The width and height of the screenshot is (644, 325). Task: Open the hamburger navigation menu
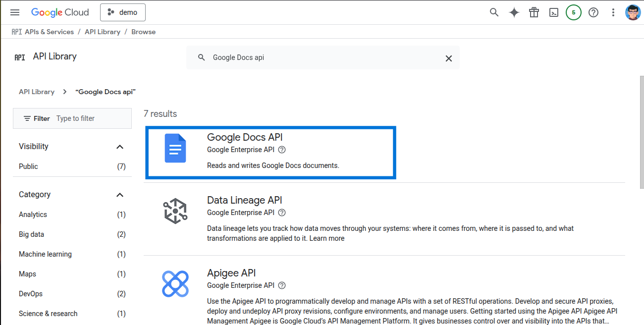click(x=15, y=12)
